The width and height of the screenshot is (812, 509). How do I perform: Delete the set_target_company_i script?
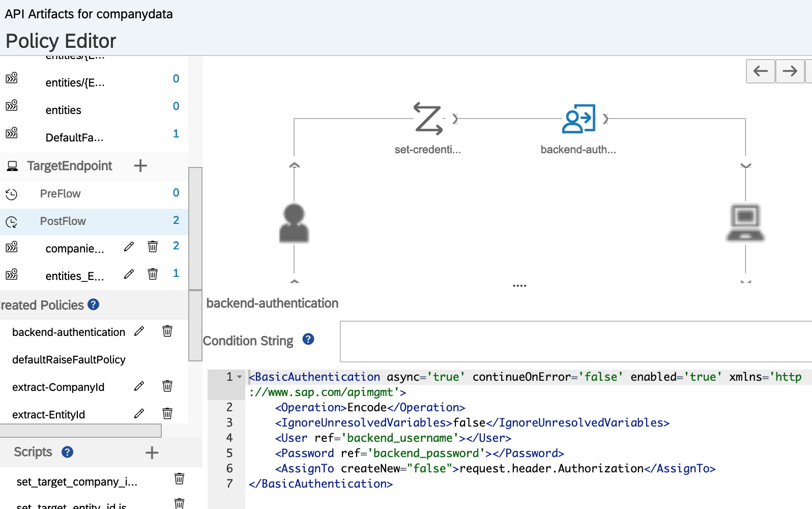[179, 479]
